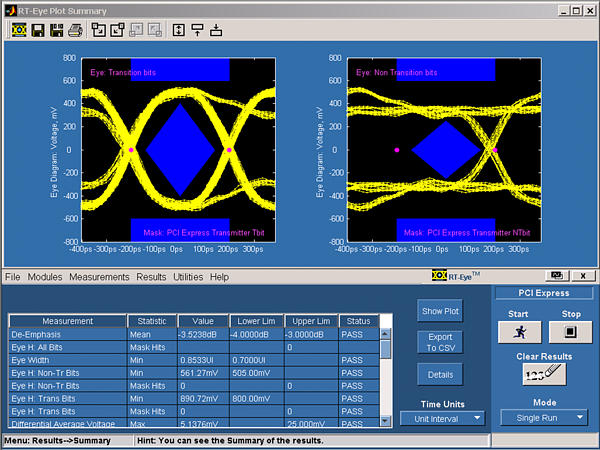Click the dock-to-top arrow icon
This screenshot has height=450, width=600.
click(197, 30)
